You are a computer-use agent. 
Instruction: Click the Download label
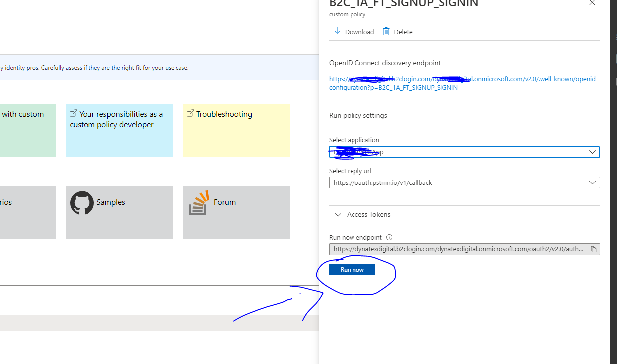pos(359,32)
